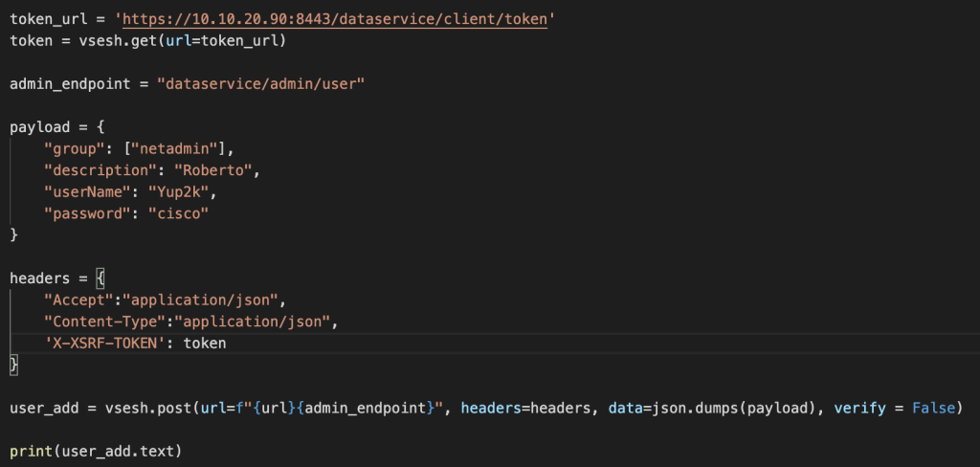980x467 pixels.
Task: Click the False value of verify
Action: (x=931, y=408)
